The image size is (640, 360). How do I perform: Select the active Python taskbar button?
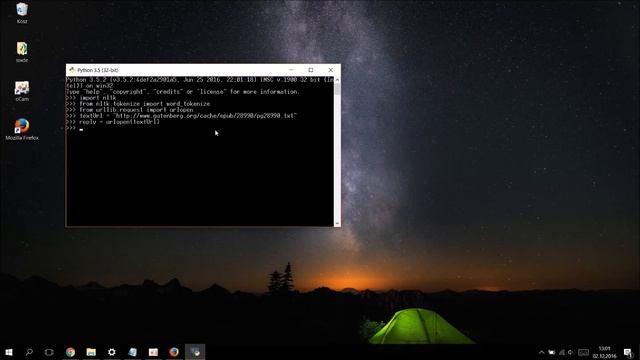pyautogui.click(x=195, y=352)
